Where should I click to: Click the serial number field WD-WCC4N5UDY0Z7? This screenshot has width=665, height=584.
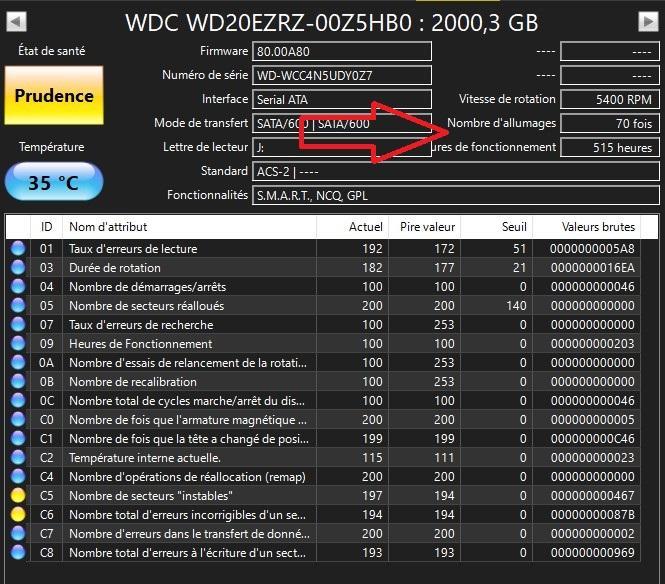tap(342, 75)
